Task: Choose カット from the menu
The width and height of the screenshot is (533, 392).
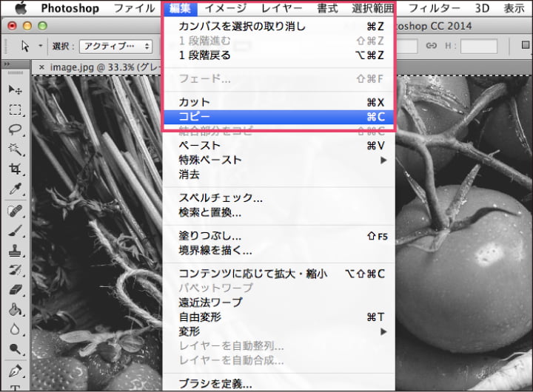Action: (x=279, y=102)
